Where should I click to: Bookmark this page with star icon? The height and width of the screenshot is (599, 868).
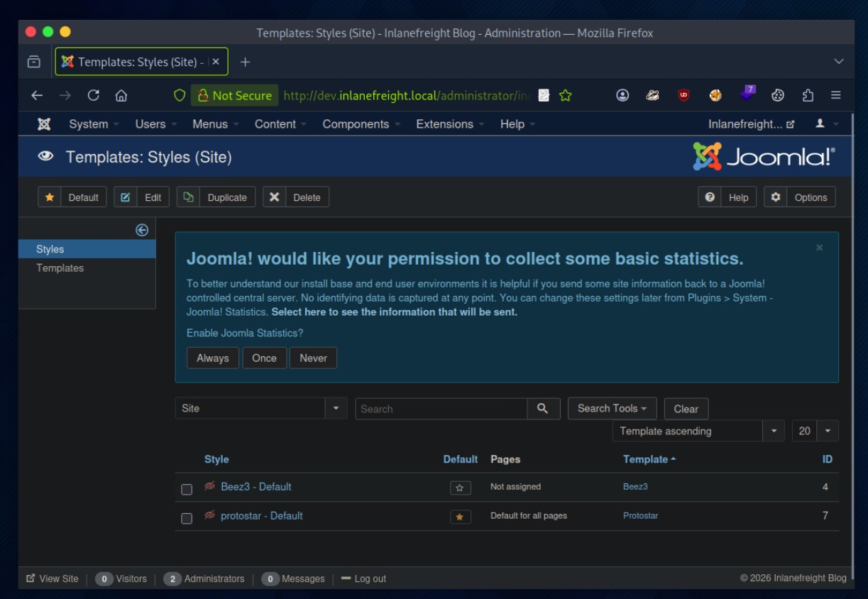click(566, 96)
